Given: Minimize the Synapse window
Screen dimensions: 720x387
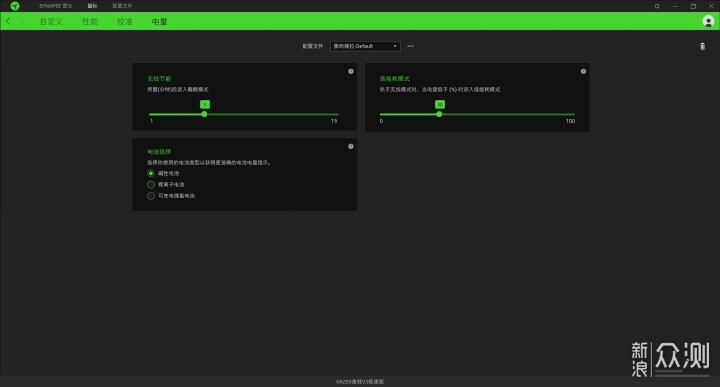Looking at the screenshot, I should [675, 6].
